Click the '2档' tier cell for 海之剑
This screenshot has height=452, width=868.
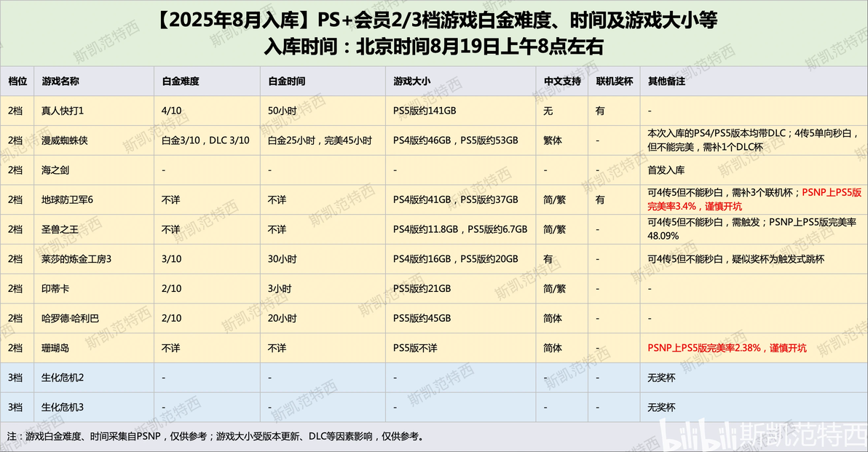click(15, 170)
